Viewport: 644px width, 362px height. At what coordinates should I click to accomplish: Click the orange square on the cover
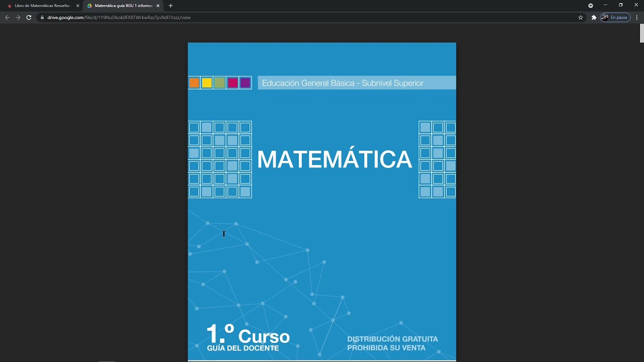tap(194, 83)
